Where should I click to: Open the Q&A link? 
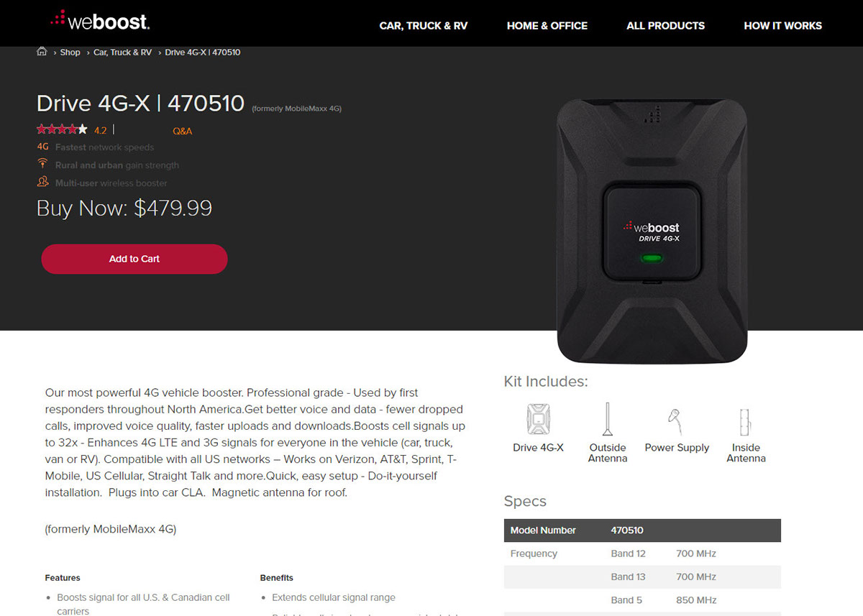pyautogui.click(x=183, y=131)
